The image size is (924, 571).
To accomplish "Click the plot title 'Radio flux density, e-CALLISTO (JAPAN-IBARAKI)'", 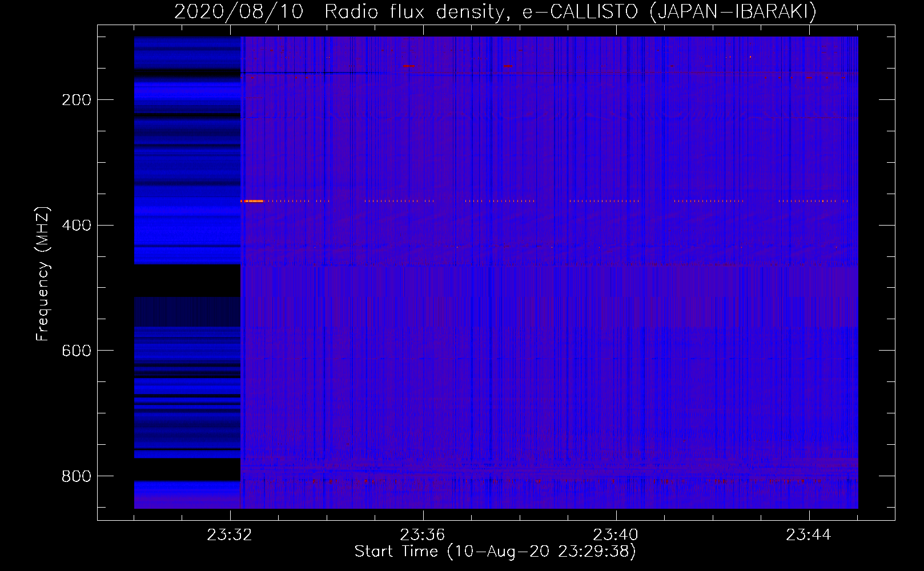I will (571, 11).
